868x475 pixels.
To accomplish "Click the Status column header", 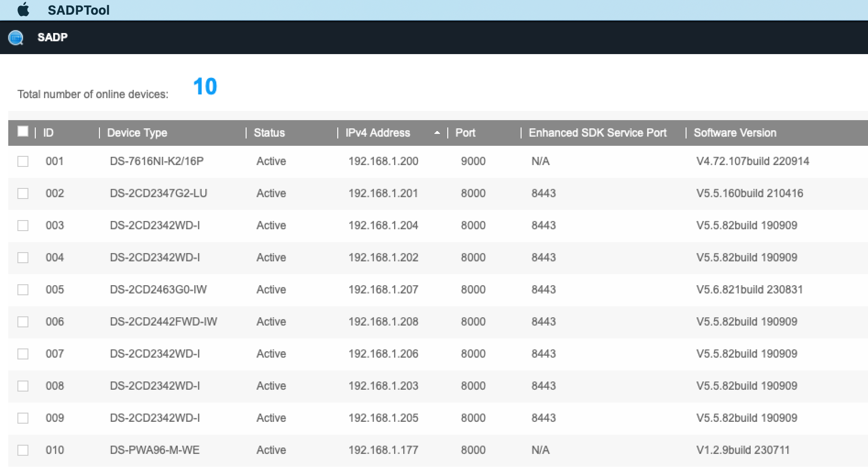I will [x=269, y=133].
